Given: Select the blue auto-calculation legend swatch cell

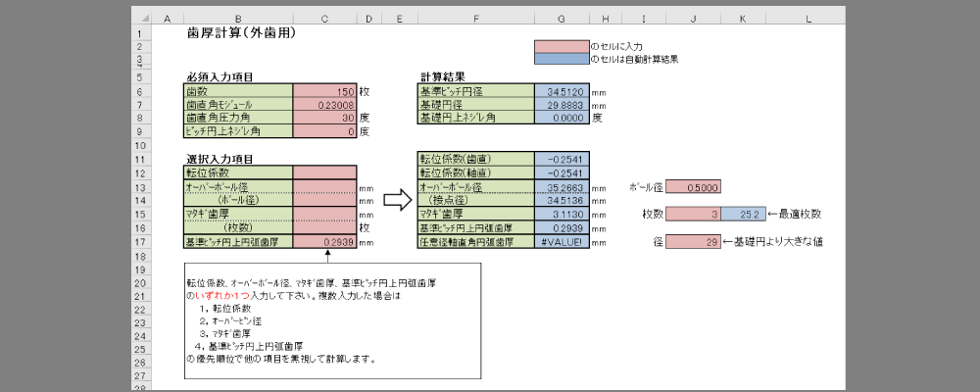Looking at the screenshot, I should click(x=561, y=60).
